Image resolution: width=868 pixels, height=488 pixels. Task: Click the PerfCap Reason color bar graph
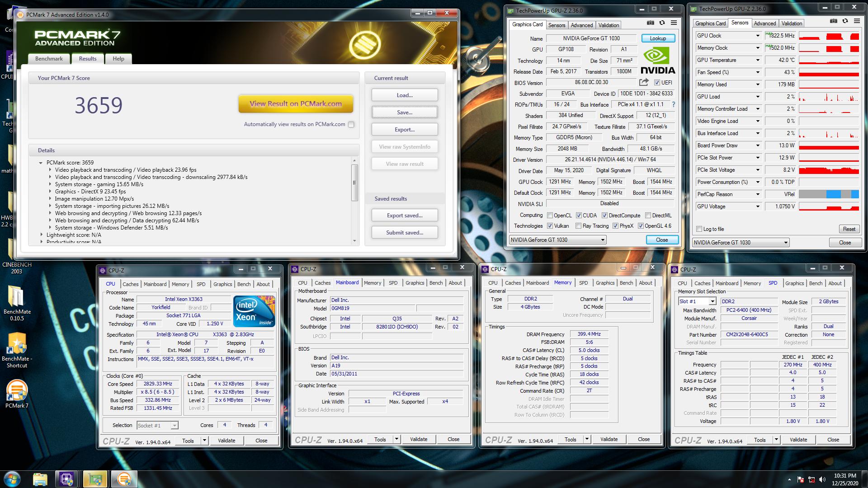point(829,194)
